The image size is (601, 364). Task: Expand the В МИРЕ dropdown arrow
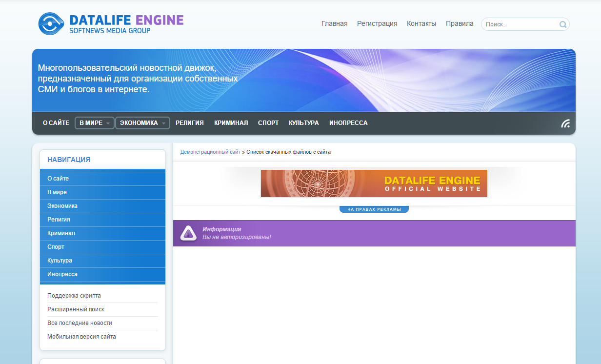coord(108,123)
